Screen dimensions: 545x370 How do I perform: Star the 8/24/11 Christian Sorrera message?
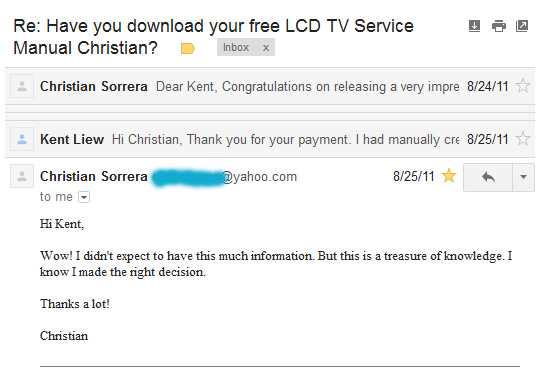tap(522, 86)
